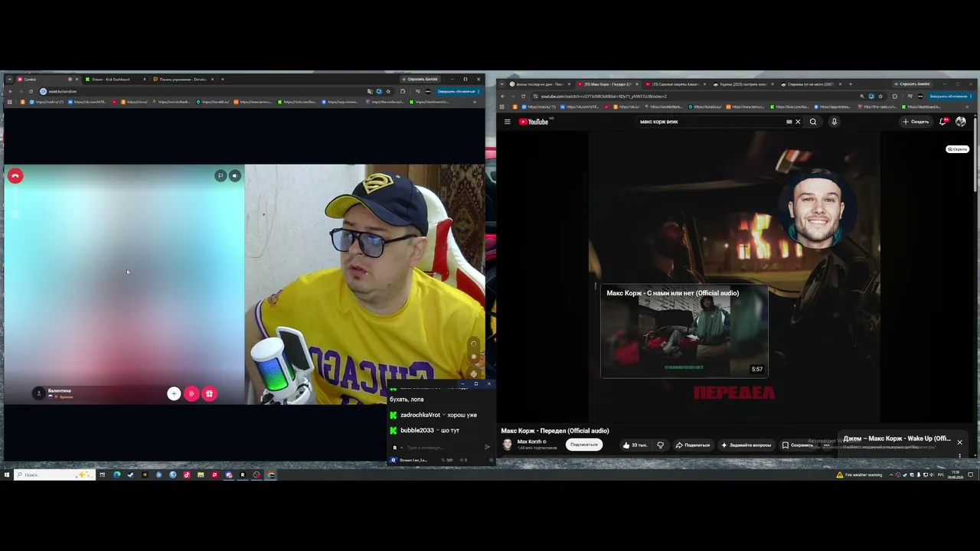Click the Поделиться share button
This screenshot has height=551, width=980.
point(693,445)
